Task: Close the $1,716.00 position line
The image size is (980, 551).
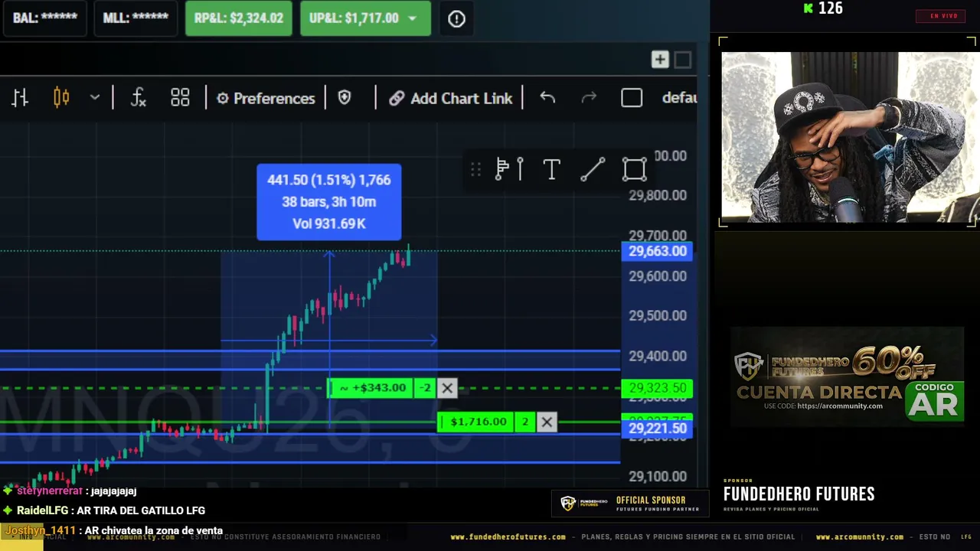Action: click(x=547, y=422)
